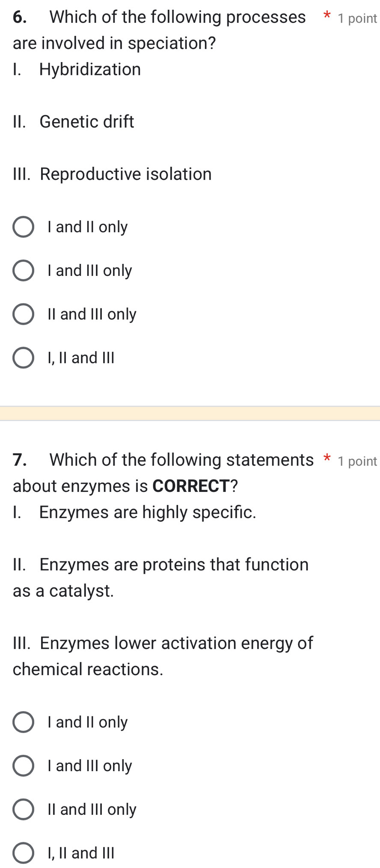The image size is (380, 868).
Task: Select "I, II and III" for question 6
Action: 24,358
